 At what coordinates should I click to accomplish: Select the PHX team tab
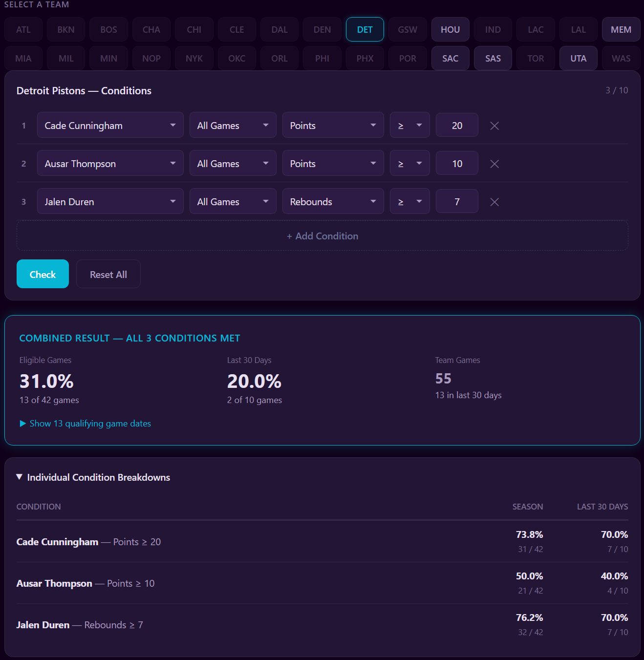click(x=365, y=59)
